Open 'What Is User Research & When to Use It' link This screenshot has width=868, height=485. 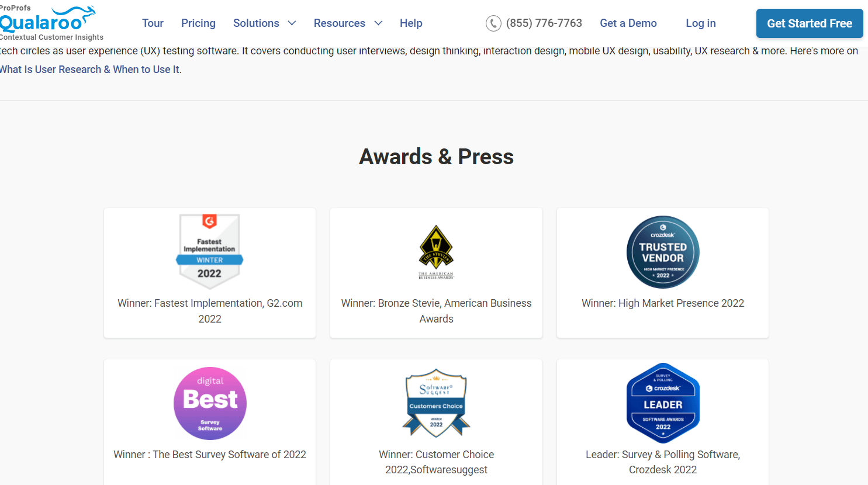(x=91, y=70)
